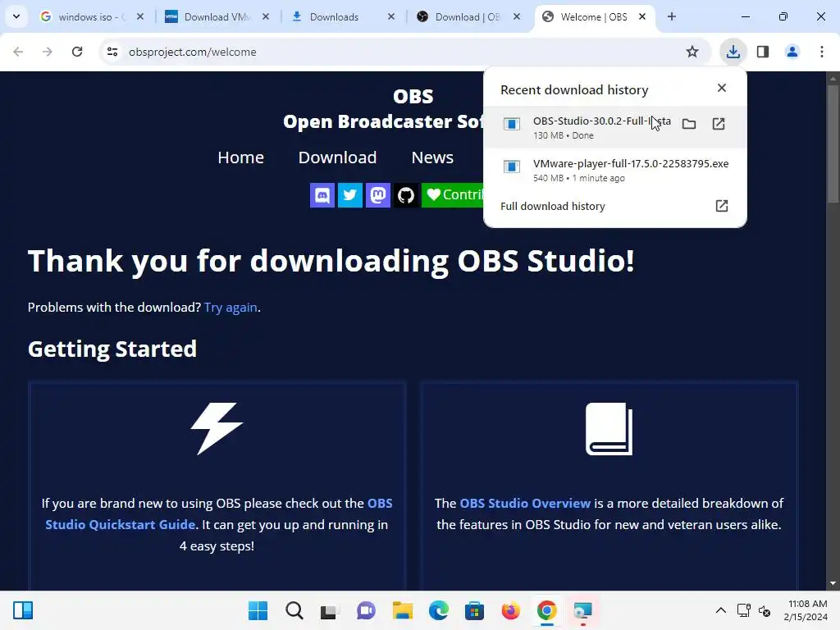
Task: Launch Microsoft Edge from the taskbar
Action: coord(439,610)
